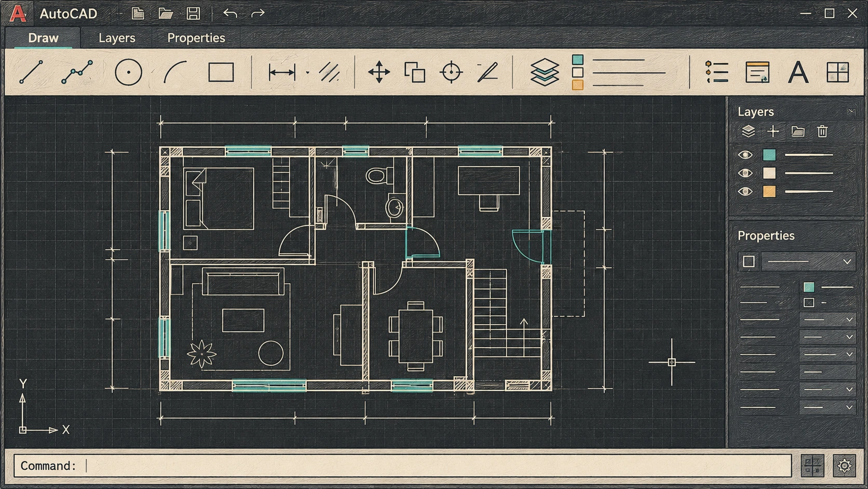Open the third Properties row dropdown

coord(827,320)
